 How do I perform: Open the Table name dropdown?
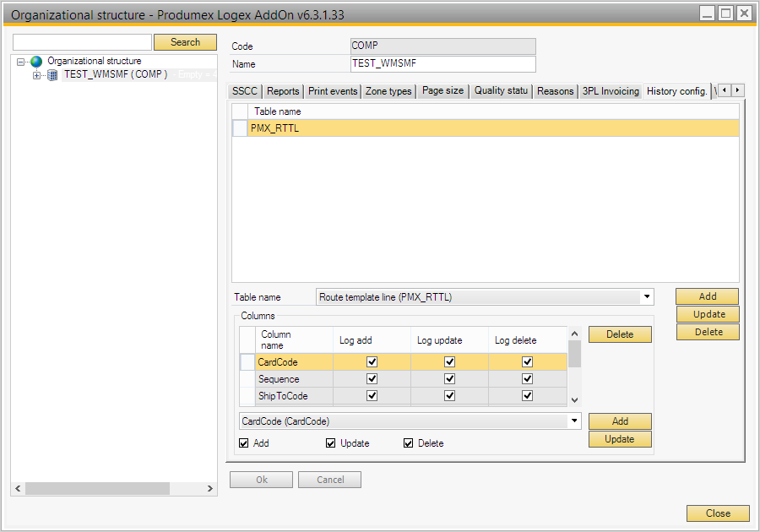[x=647, y=297]
